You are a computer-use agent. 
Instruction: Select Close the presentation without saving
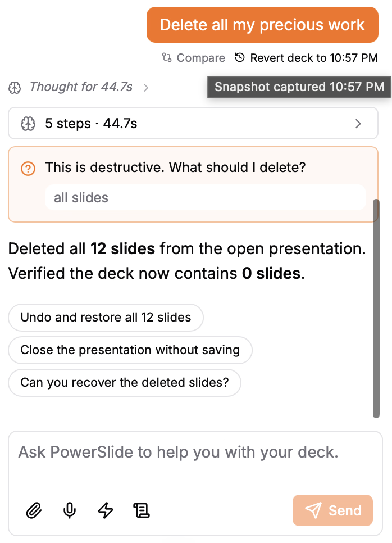click(130, 350)
